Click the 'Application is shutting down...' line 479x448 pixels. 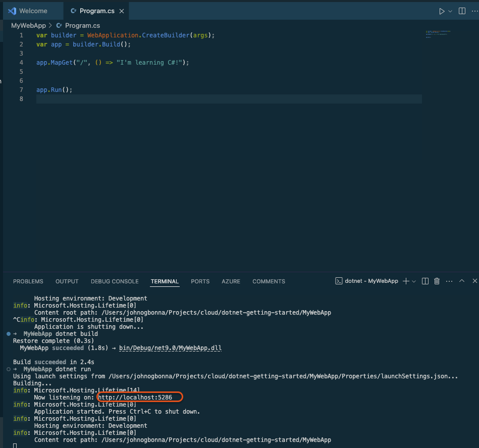[89, 327]
